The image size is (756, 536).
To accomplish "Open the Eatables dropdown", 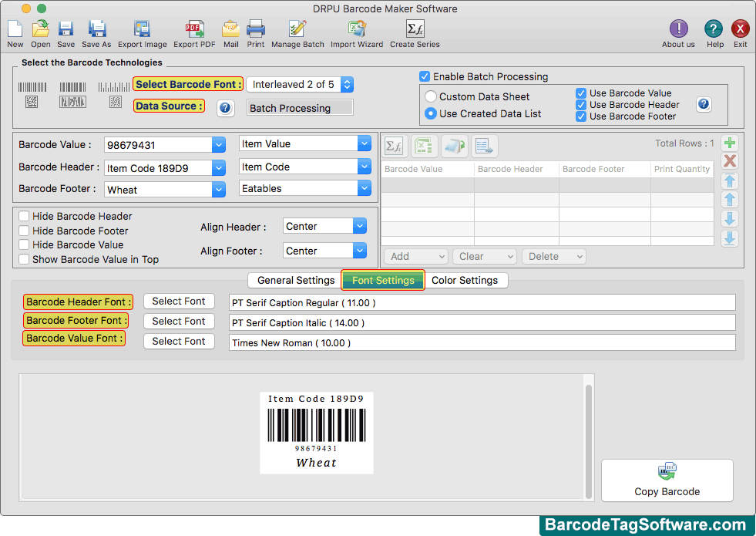I will (x=364, y=188).
